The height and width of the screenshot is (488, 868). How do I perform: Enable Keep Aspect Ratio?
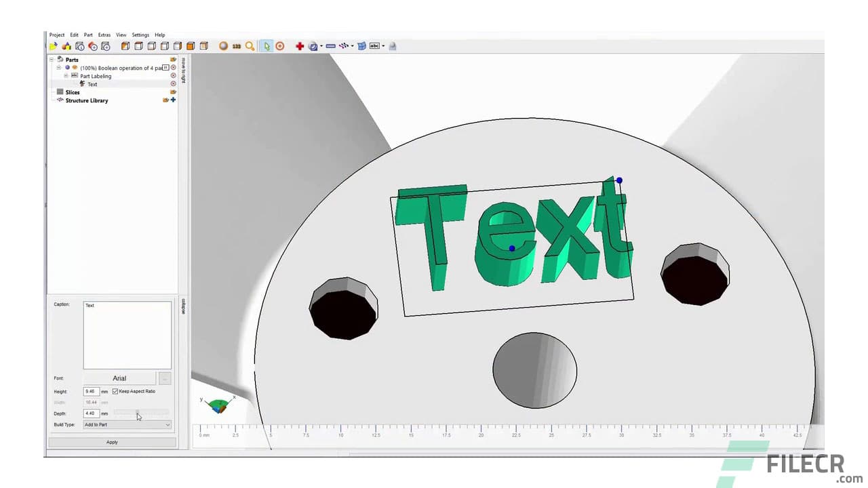point(115,391)
